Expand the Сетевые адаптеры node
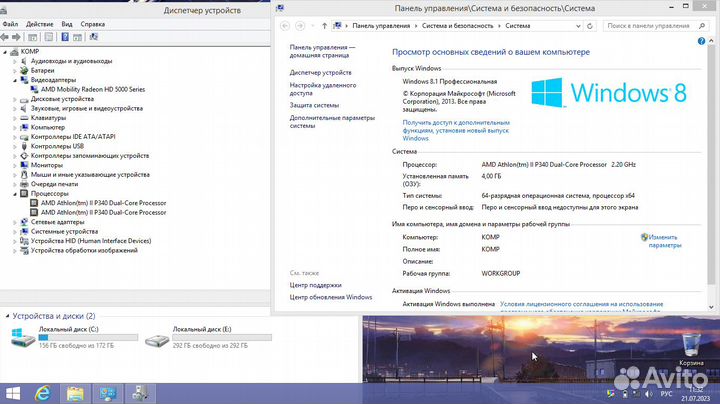The width and height of the screenshot is (720, 404). pyautogui.click(x=15, y=222)
